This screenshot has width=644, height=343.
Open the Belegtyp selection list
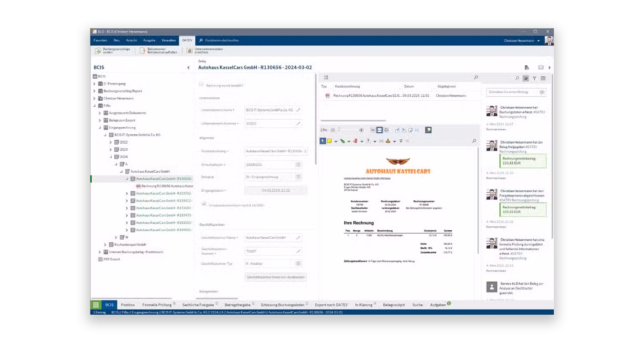coord(298,177)
